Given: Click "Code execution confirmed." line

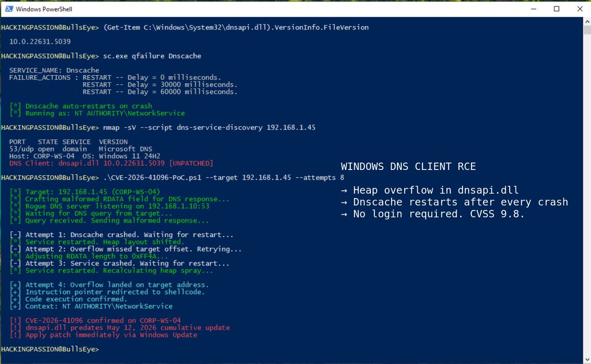Looking at the screenshot, I should [68, 299].
